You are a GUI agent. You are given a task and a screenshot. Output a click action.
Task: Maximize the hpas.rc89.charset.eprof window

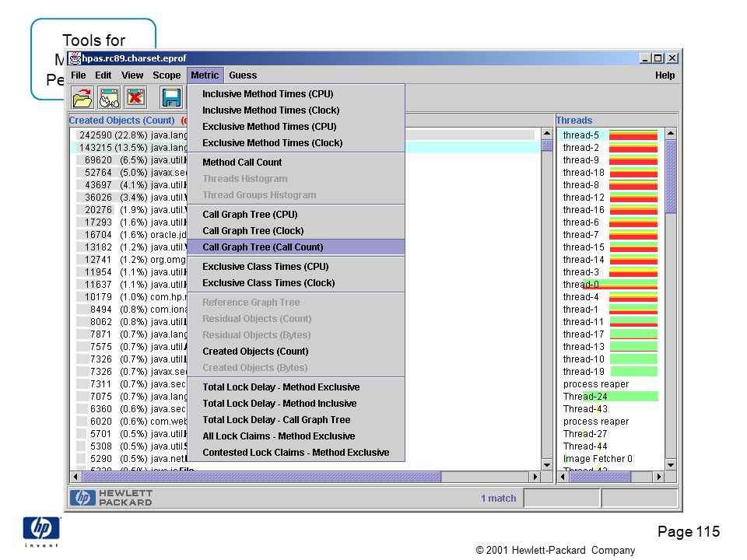[658, 58]
